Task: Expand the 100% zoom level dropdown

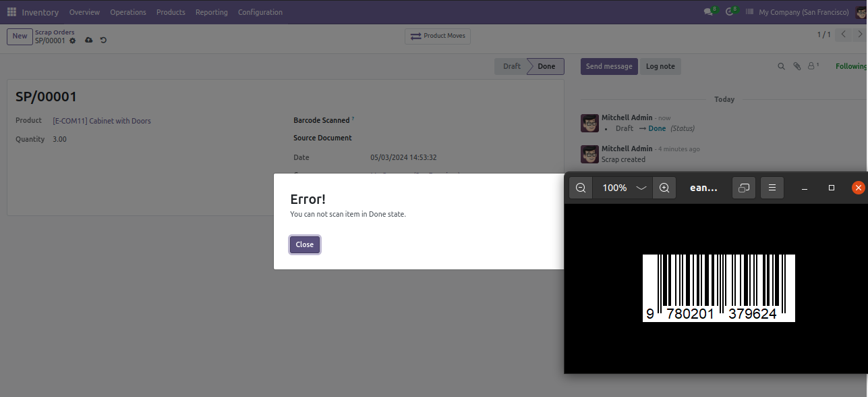Action: [641, 188]
